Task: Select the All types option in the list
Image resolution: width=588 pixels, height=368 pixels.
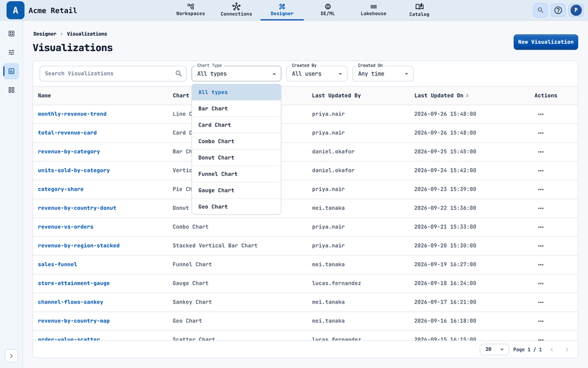Action: (x=236, y=93)
